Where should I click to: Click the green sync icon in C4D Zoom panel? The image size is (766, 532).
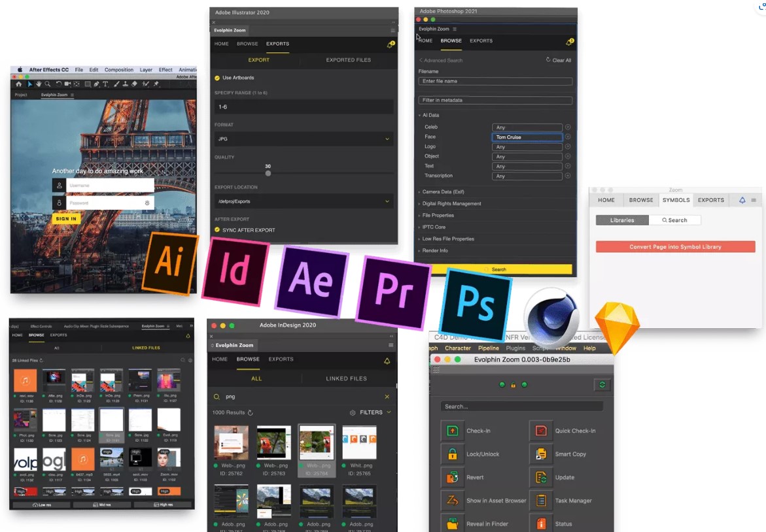[x=602, y=384]
